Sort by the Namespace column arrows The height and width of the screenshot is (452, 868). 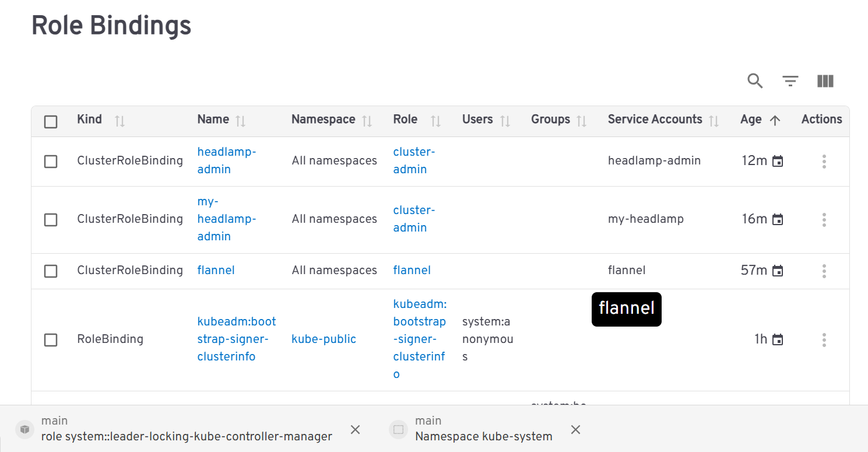367,121
